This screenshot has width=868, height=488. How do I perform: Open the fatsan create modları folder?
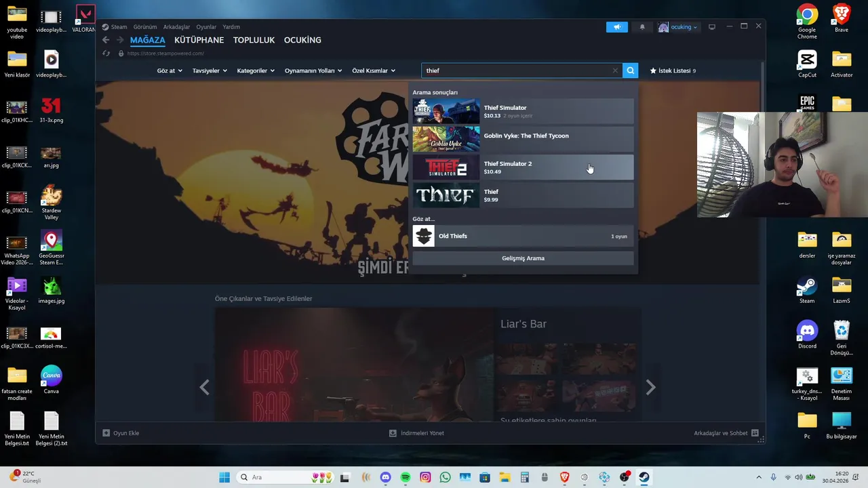17,384
